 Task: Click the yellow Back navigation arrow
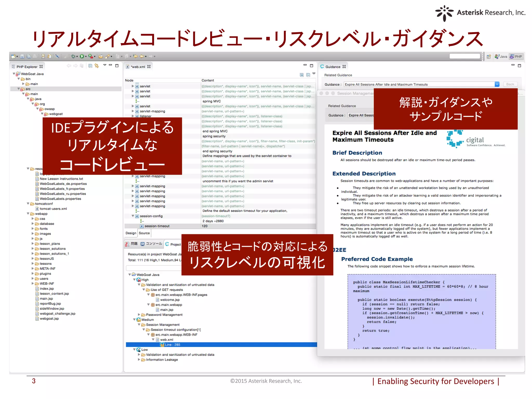[x=142, y=56]
